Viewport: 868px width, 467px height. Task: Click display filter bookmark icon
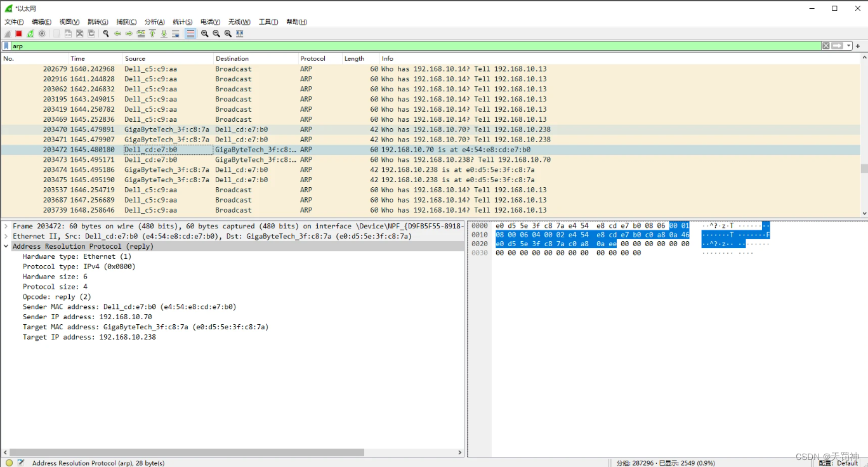pos(6,46)
